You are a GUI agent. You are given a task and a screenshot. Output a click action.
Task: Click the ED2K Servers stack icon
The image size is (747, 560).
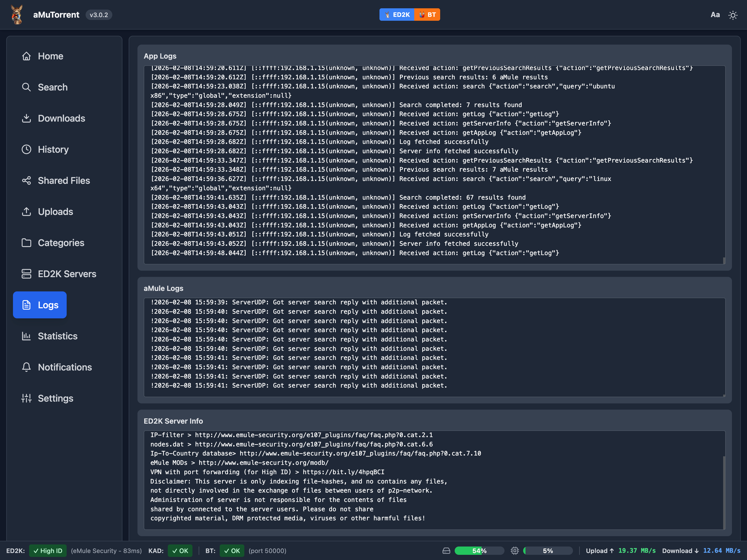click(26, 274)
